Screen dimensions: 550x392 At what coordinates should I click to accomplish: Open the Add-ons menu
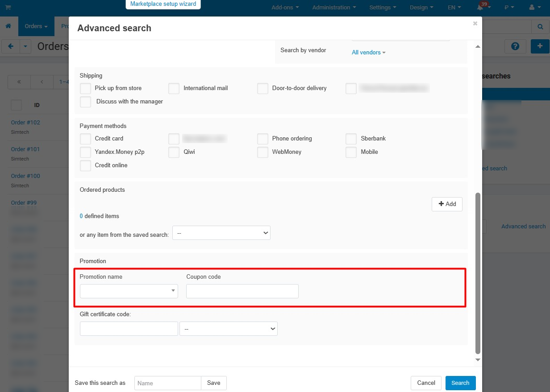point(285,8)
